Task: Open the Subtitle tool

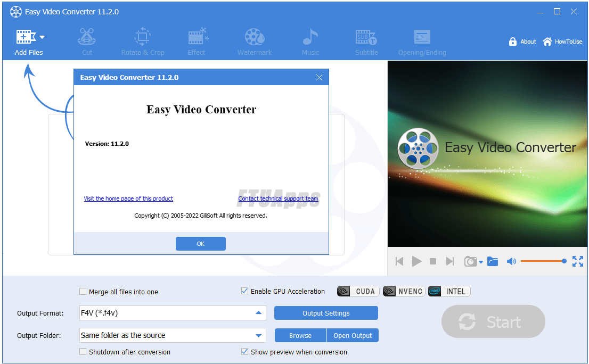Action: pos(366,42)
